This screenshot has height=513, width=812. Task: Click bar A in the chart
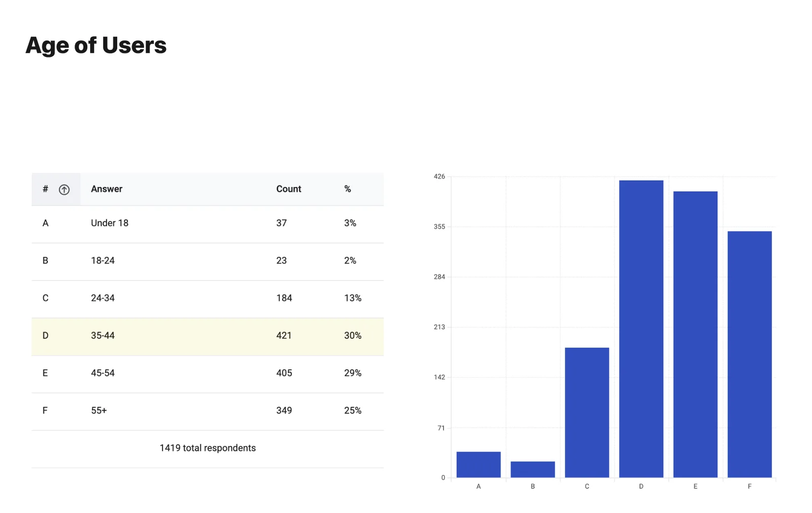(479, 464)
